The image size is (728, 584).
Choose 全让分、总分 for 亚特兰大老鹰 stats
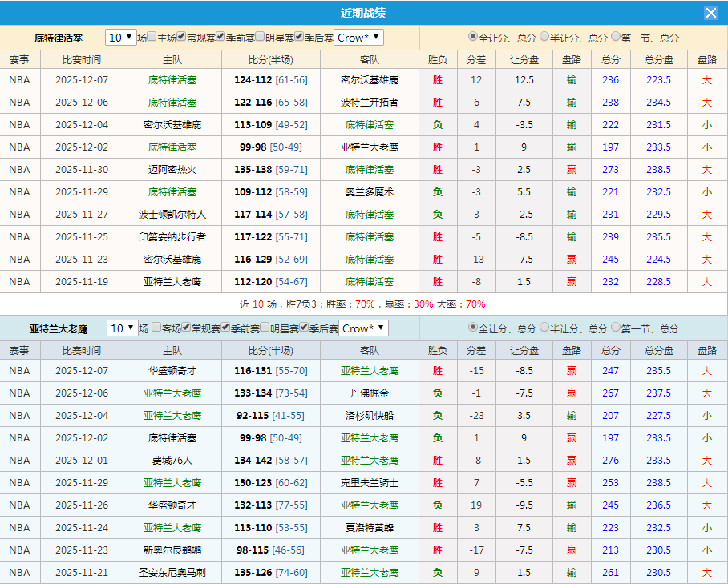473,328
